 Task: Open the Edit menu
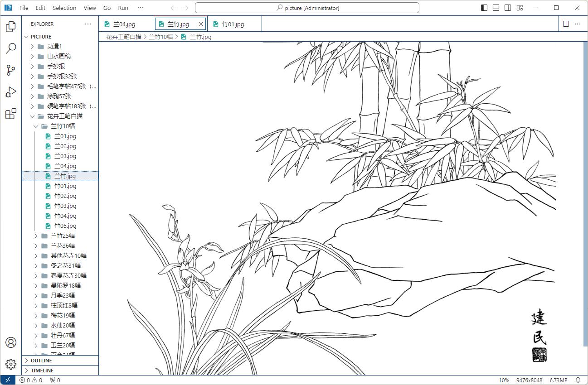[x=40, y=8]
